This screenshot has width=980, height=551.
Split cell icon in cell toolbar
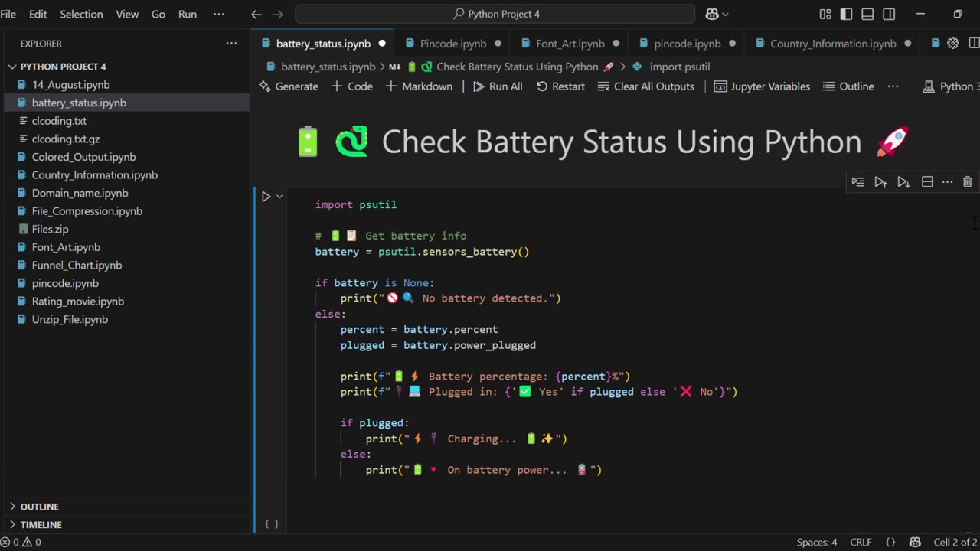[927, 182]
